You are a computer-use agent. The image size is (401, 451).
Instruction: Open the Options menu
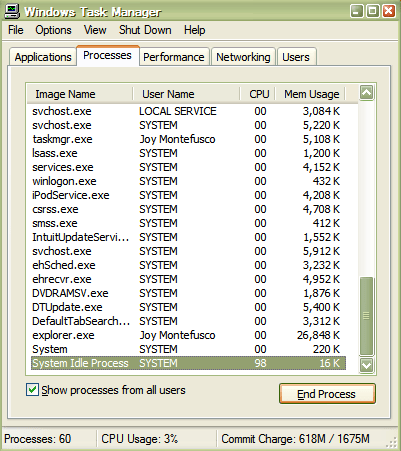click(53, 30)
